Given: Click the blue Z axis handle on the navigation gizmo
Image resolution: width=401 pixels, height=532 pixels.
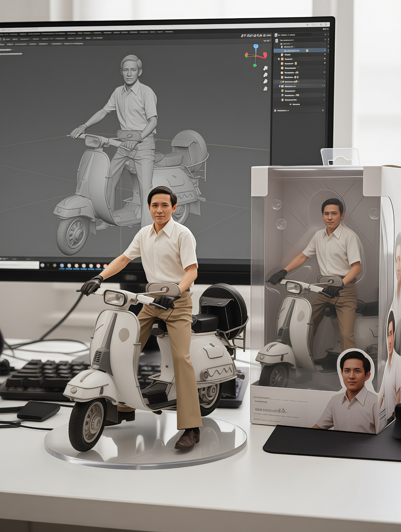Looking at the screenshot, I should (256, 46).
